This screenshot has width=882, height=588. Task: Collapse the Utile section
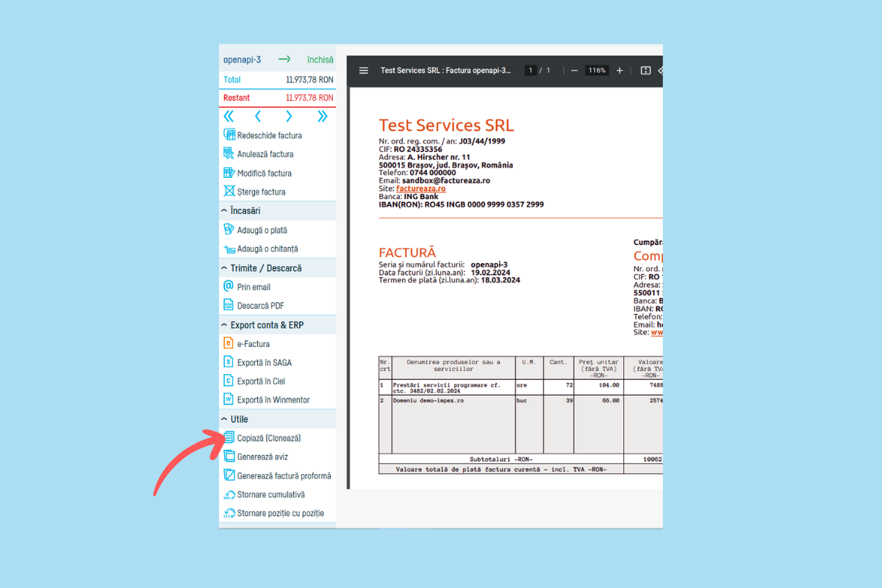224,419
